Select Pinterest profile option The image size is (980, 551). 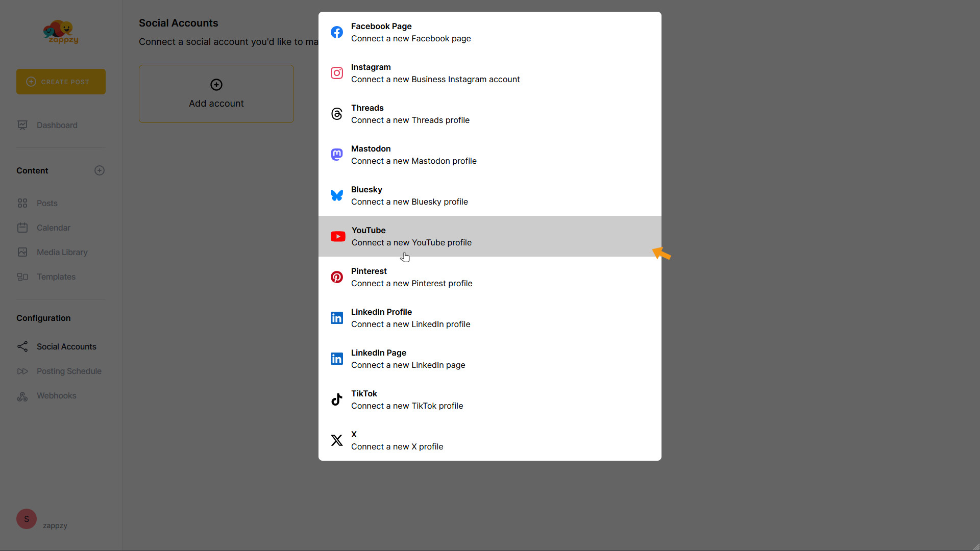pyautogui.click(x=490, y=277)
